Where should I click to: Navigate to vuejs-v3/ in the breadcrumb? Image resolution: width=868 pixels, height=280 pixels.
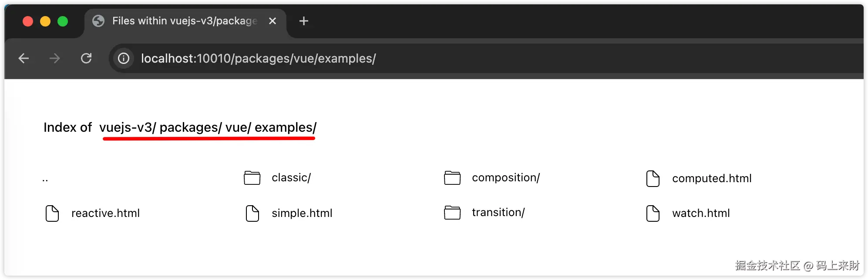click(x=127, y=127)
